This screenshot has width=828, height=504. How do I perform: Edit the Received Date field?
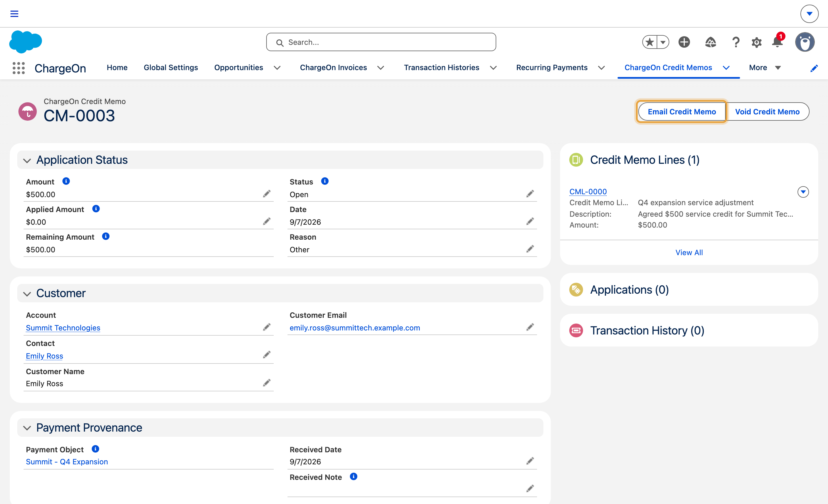coord(530,461)
